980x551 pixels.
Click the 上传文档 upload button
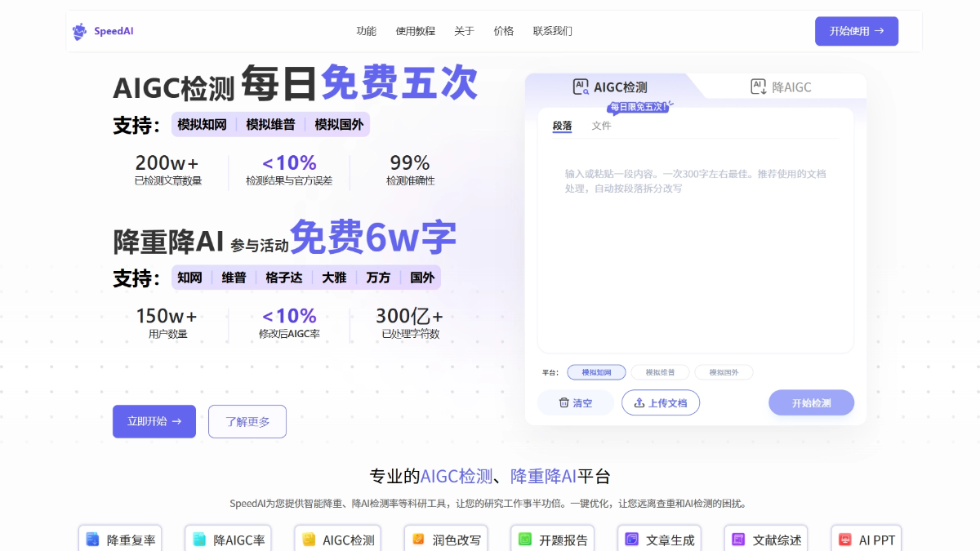coord(661,402)
